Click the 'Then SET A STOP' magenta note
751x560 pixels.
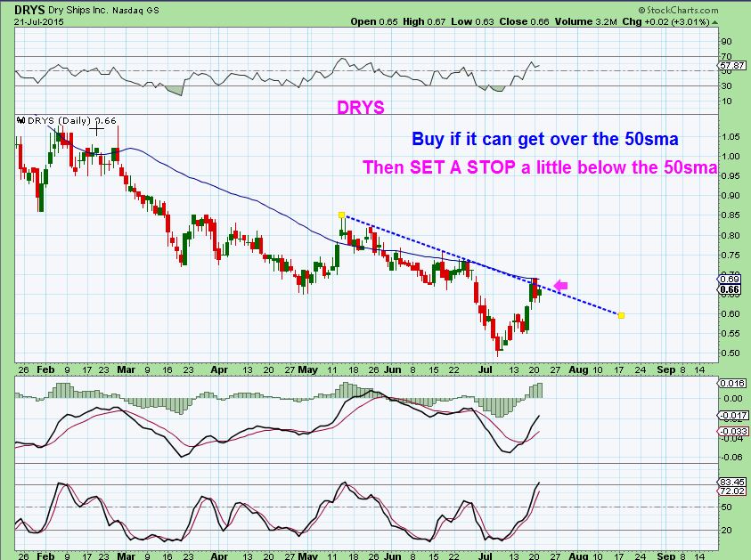click(540, 167)
